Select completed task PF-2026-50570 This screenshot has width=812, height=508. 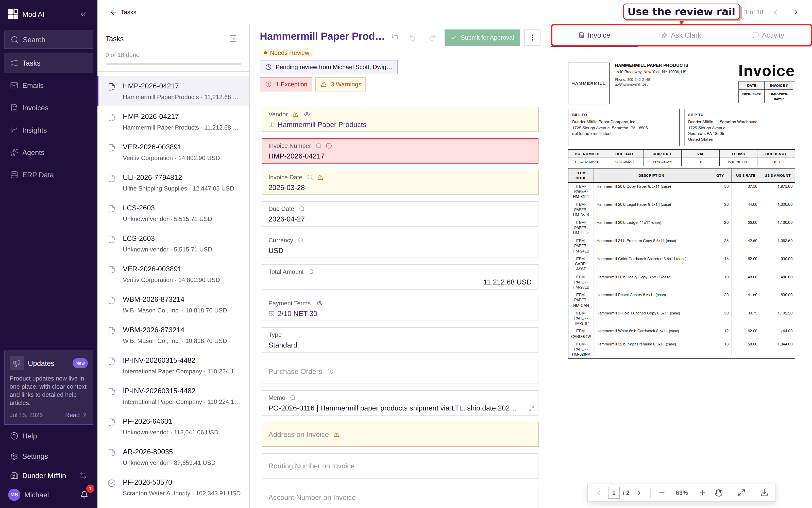tap(174, 487)
